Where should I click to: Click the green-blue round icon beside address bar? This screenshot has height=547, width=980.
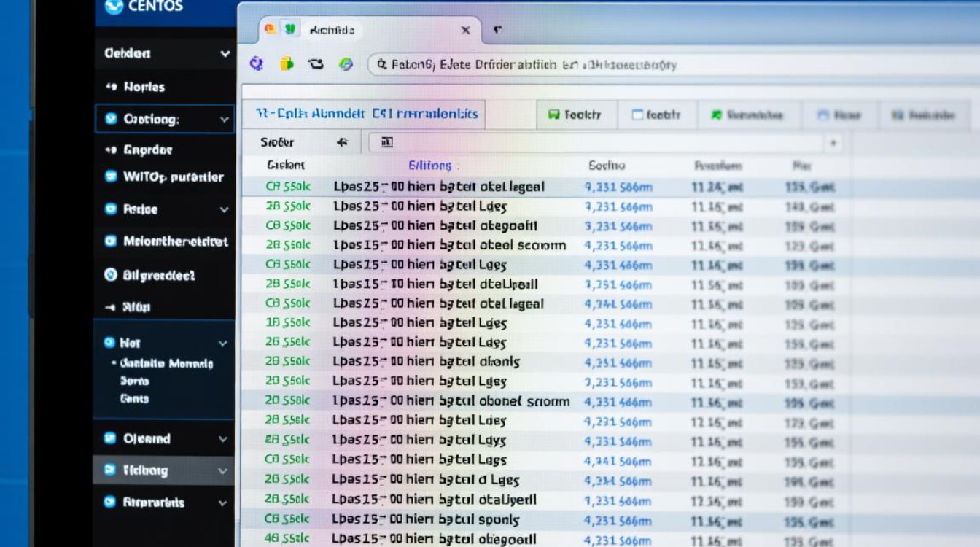pyautogui.click(x=346, y=64)
